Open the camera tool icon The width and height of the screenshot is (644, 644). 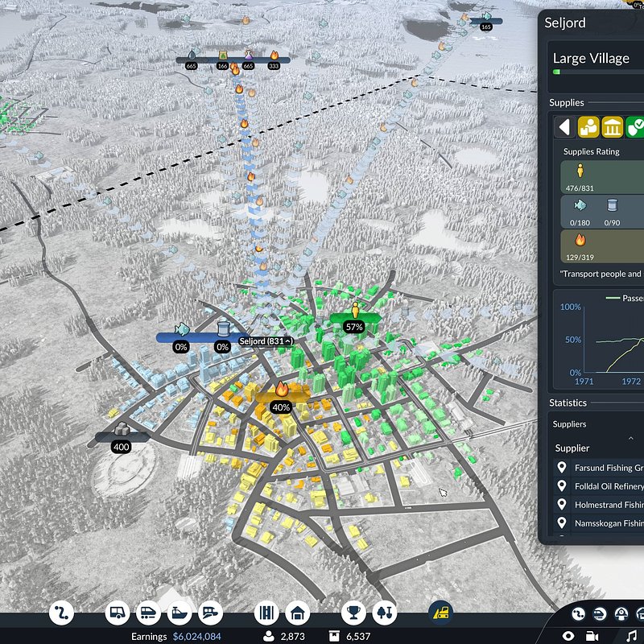click(x=592, y=636)
